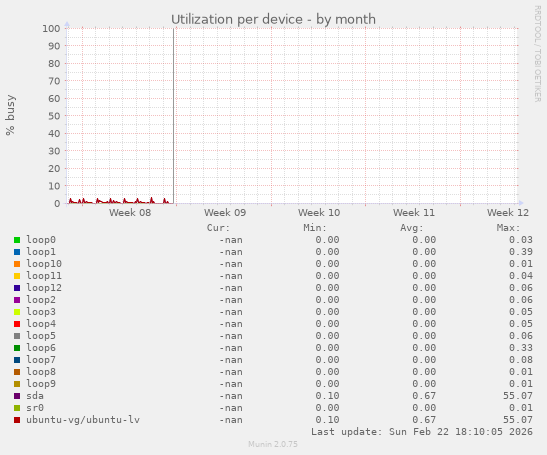The height and width of the screenshot is (455, 547).
Task: Click the loop0 Cur value -nan
Action: tap(231, 240)
